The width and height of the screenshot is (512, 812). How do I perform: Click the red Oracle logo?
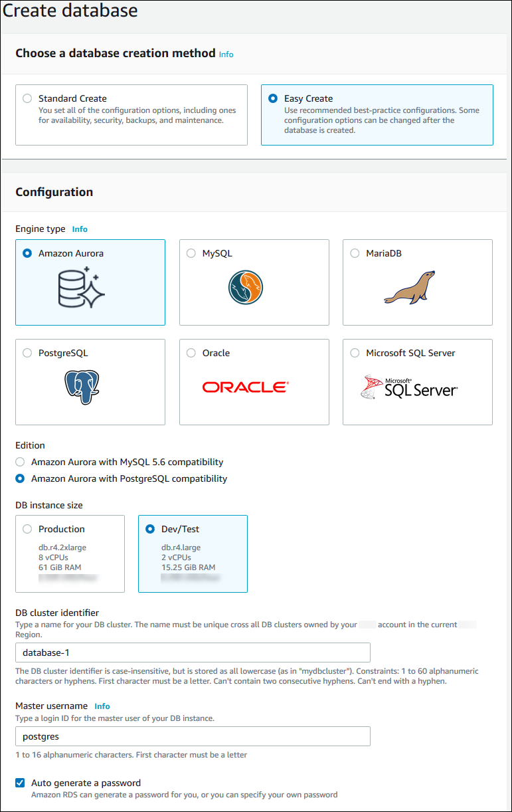point(245,387)
